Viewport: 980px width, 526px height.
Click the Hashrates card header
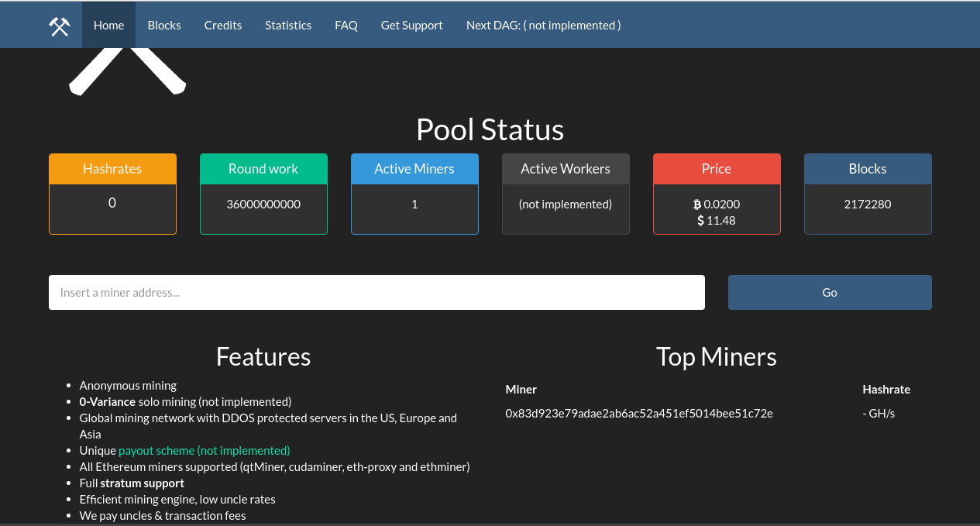click(112, 168)
